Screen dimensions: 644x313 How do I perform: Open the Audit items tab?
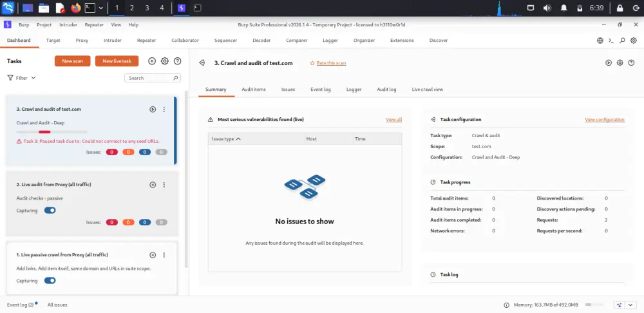pos(253,90)
